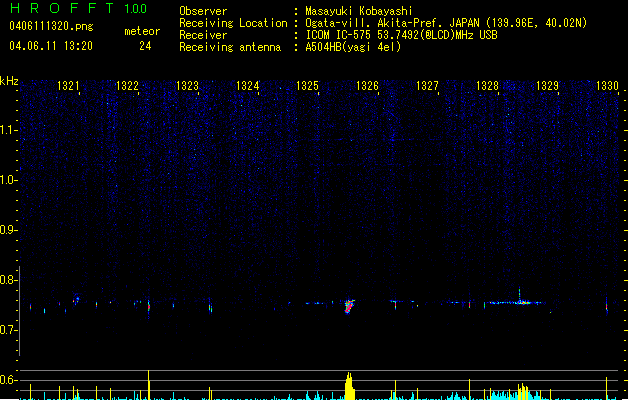Select the filename 0406111320.png
The height and width of the screenshot is (400, 629).
point(51,26)
